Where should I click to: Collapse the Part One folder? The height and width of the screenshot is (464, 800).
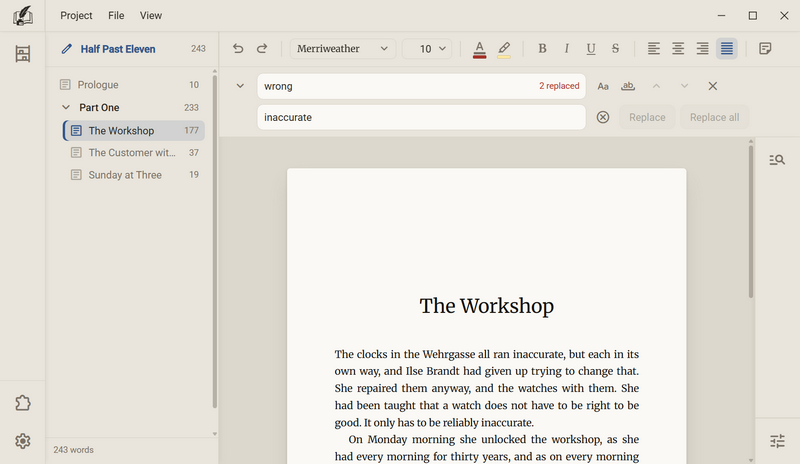(66, 107)
